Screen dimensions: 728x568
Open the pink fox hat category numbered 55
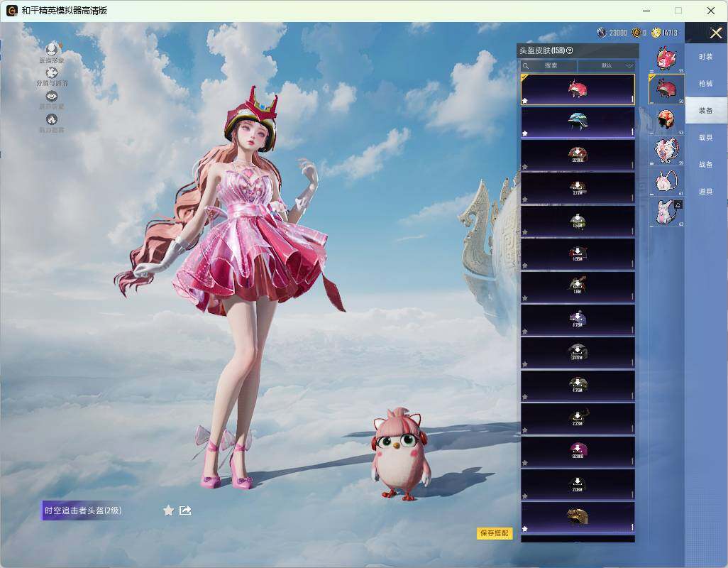pos(667,58)
